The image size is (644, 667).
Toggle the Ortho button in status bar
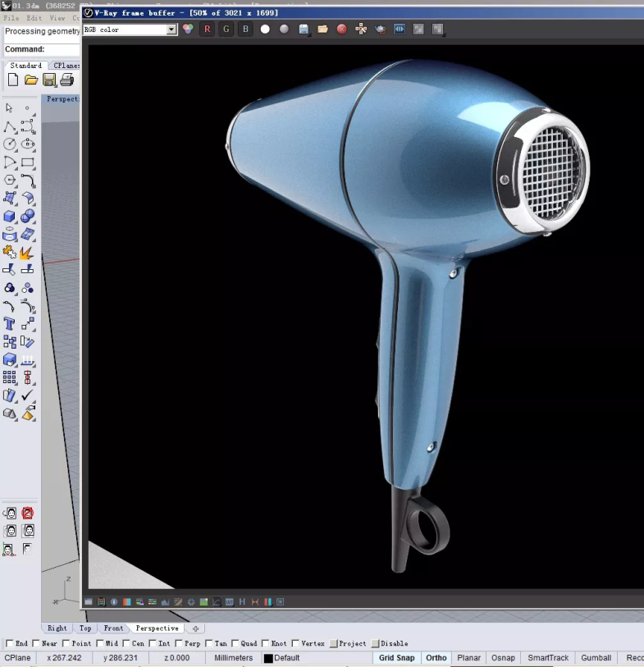point(436,658)
